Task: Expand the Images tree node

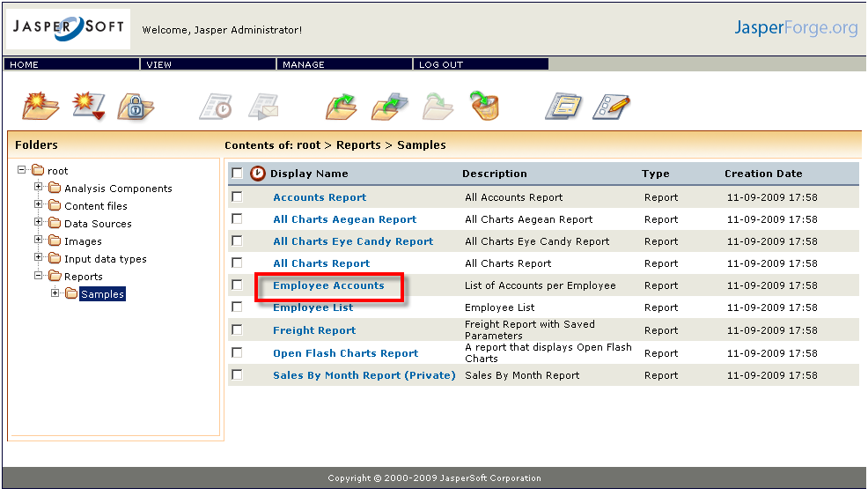Action: 38,240
